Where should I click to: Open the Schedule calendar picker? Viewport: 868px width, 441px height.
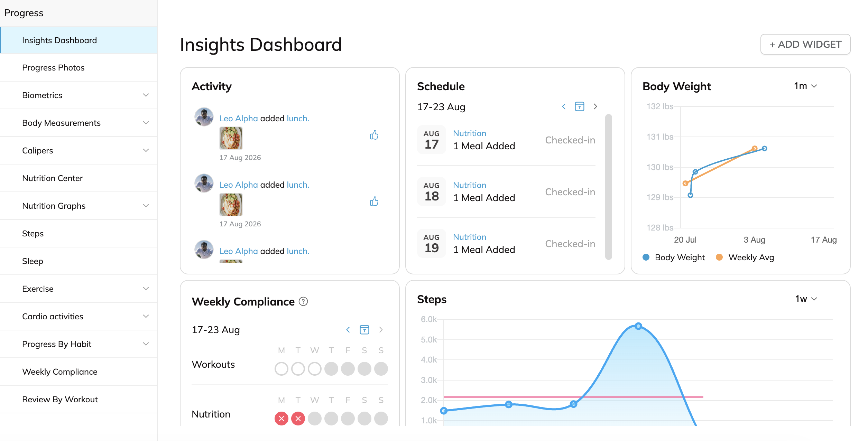coord(580,106)
